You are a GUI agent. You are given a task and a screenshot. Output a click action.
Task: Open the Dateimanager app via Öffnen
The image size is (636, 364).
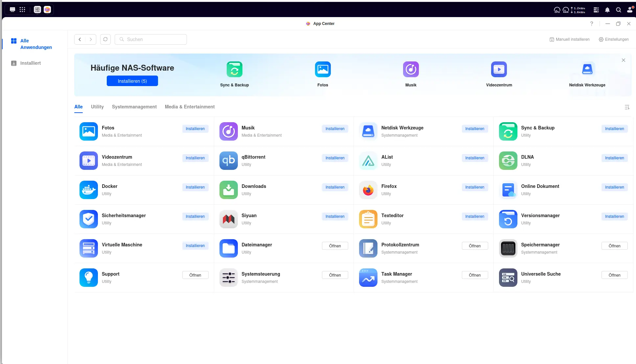click(335, 246)
